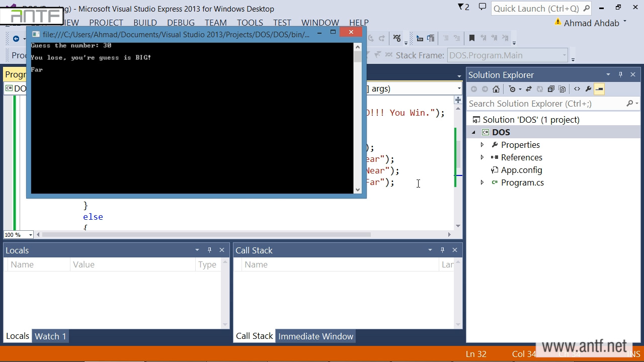Image resolution: width=644 pixels, height=362 pixels.
Task: Expand the Program.cs tree node
Action: [x=482, y=183]
